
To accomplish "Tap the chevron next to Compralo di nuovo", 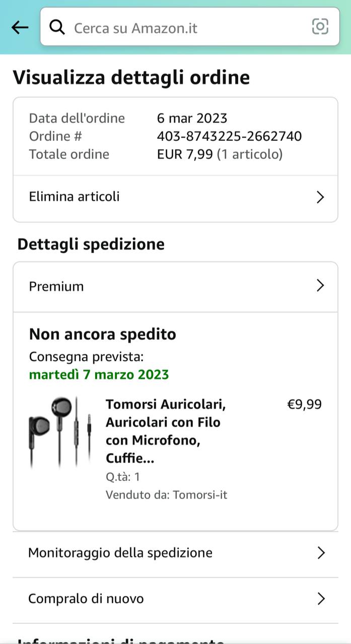I will tap(321, 599).
